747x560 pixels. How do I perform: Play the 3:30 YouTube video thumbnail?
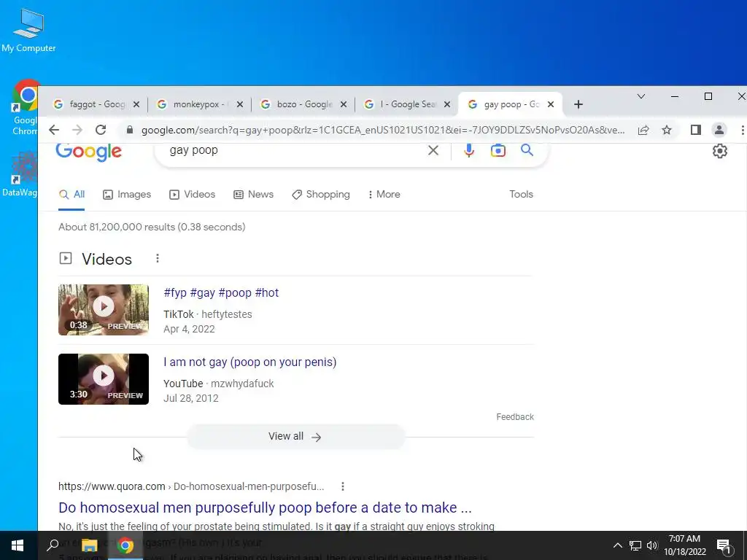pyautogui.click(x=104, y=379)
